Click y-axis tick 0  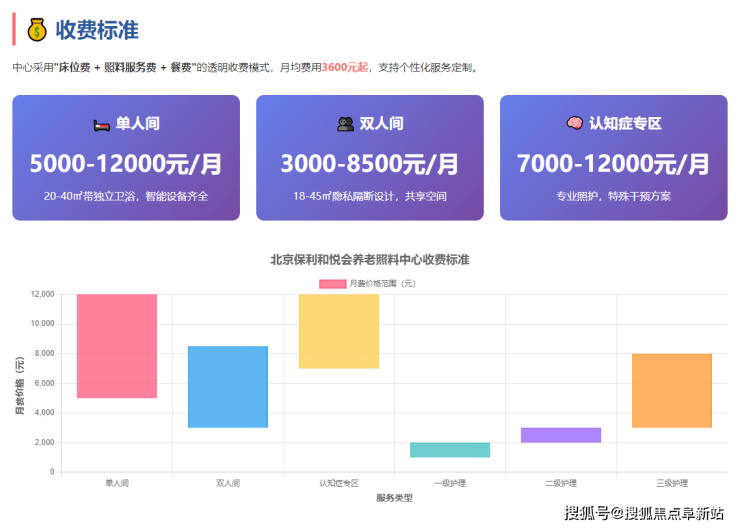pos(52,471)
